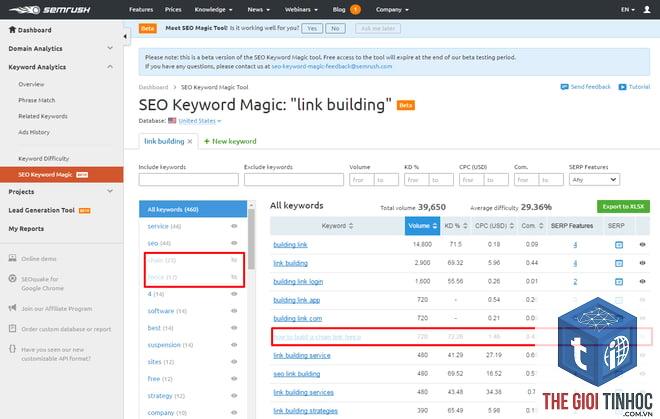
Task: Click the SEOquake for Google Chrome icon
Action: [x=13, y=279]
